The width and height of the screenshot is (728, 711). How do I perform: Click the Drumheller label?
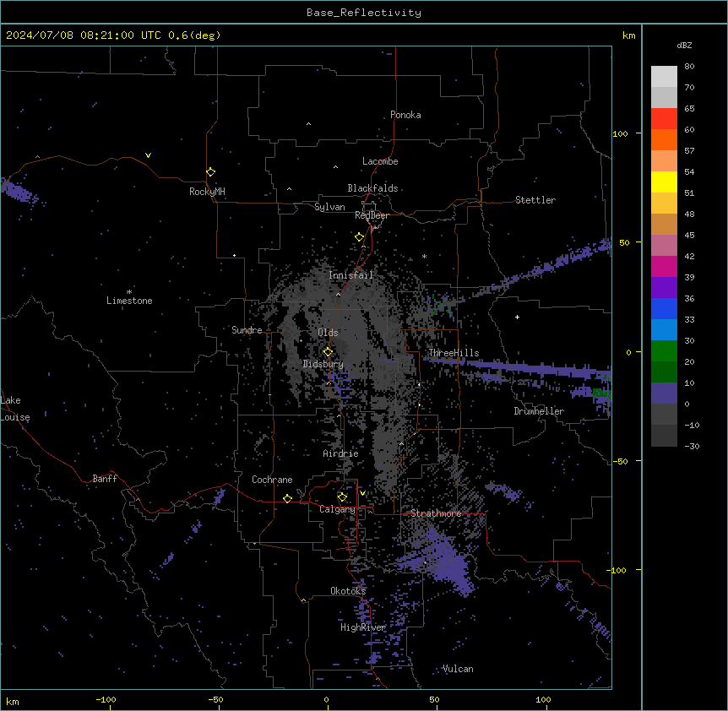pyautogui.click(x=539, y=411)
